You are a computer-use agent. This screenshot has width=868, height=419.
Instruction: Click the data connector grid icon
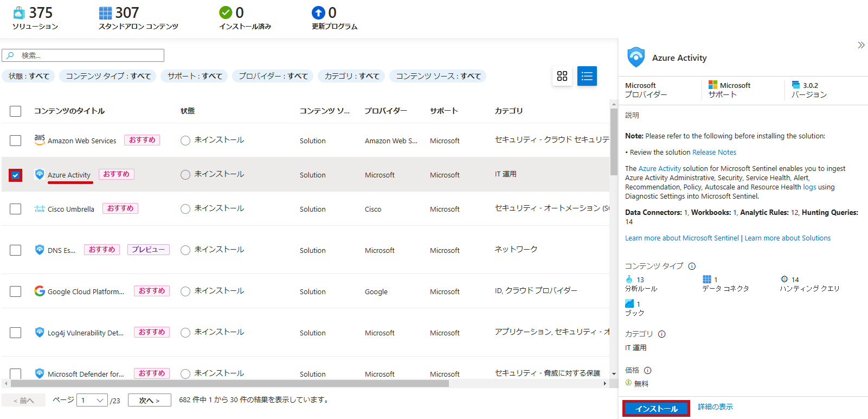[707, 279]
